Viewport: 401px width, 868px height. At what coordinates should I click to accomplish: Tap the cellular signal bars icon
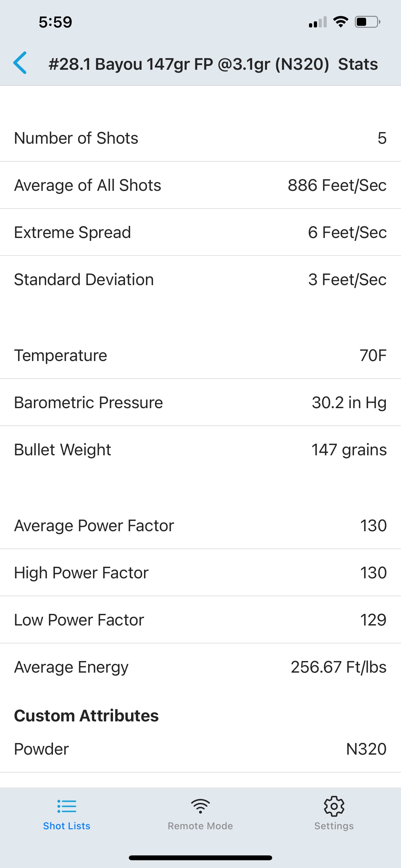[x=318, y=22]
